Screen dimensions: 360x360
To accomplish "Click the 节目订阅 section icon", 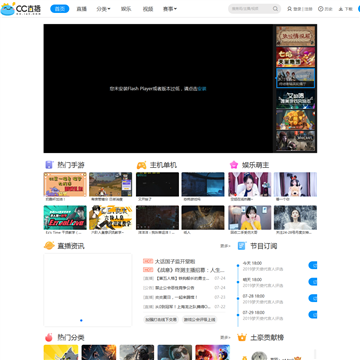I will 241,246.
